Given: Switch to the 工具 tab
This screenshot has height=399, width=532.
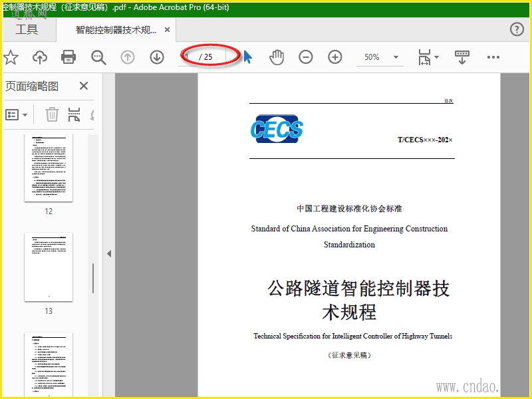Looking at the screenshot, I should (27, 29).
